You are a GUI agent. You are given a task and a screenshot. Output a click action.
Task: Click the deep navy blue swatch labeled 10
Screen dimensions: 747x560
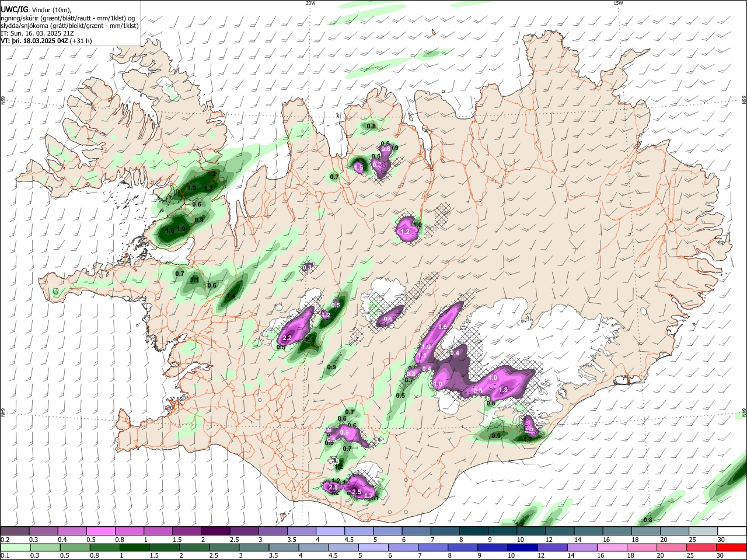point(522,547)
